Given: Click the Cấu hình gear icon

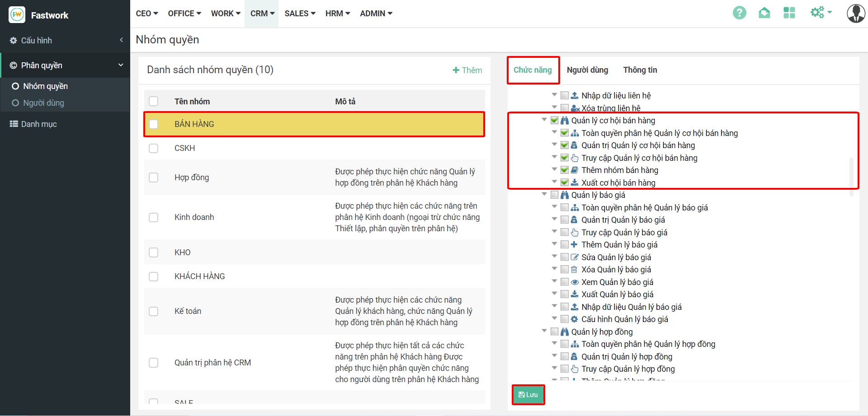Looking at the screenshot, I should pos(14,41).
